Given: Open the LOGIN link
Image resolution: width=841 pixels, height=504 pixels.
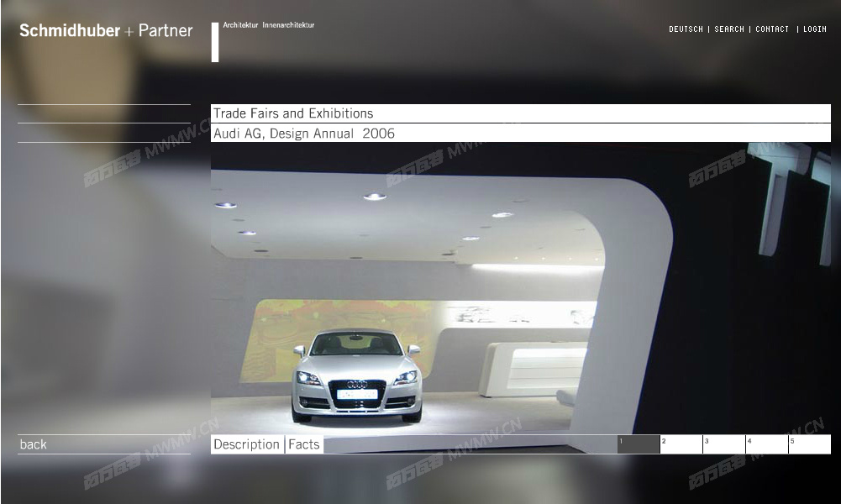Looking at the screenshot, I should (x=814, y=29).
